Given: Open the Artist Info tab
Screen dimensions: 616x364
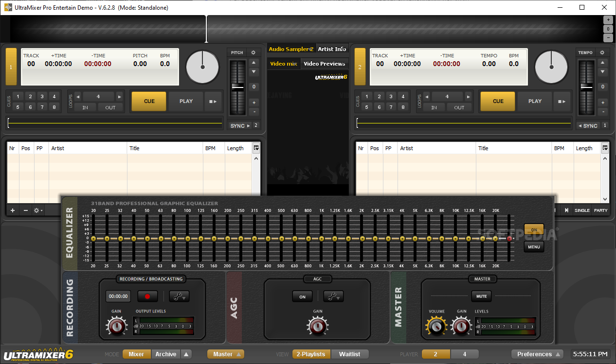Looking at the screenshot, I should pos(332,49).
